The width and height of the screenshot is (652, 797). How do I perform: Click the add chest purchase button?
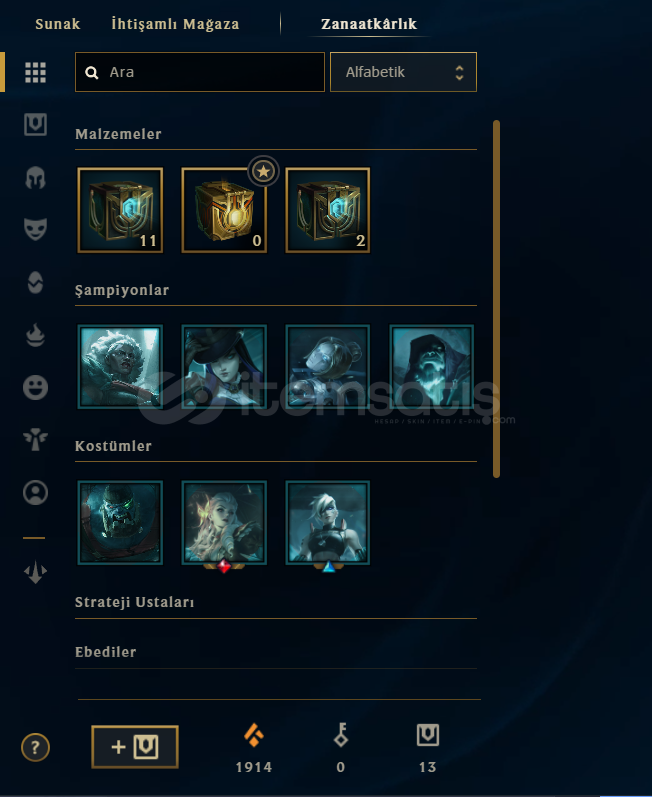coord(135,747)
